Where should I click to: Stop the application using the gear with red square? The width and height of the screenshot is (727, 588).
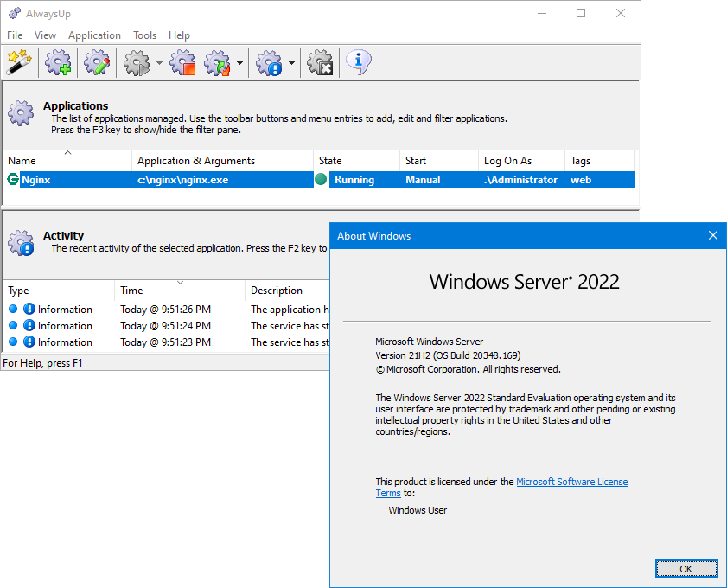[x=182, y=62]
